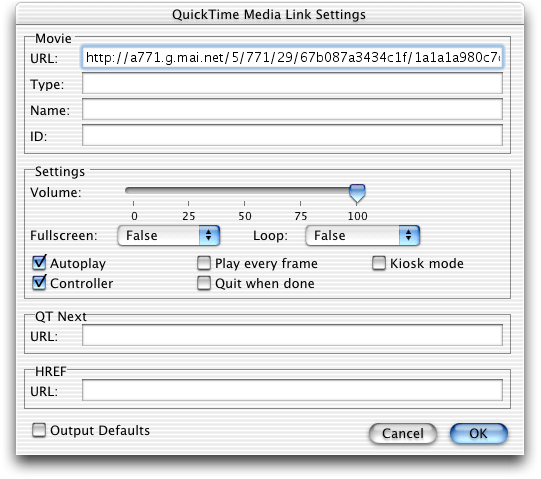Click the Name text field
The image size is (541, 479).
(x=292, y=109)
